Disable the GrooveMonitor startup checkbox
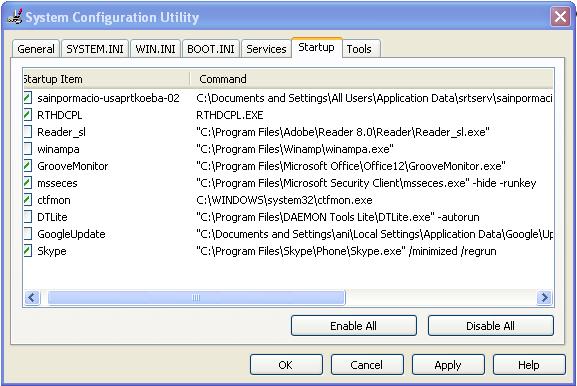The height and width of the screenshot is (386, 577). click(x=28, y=166)
